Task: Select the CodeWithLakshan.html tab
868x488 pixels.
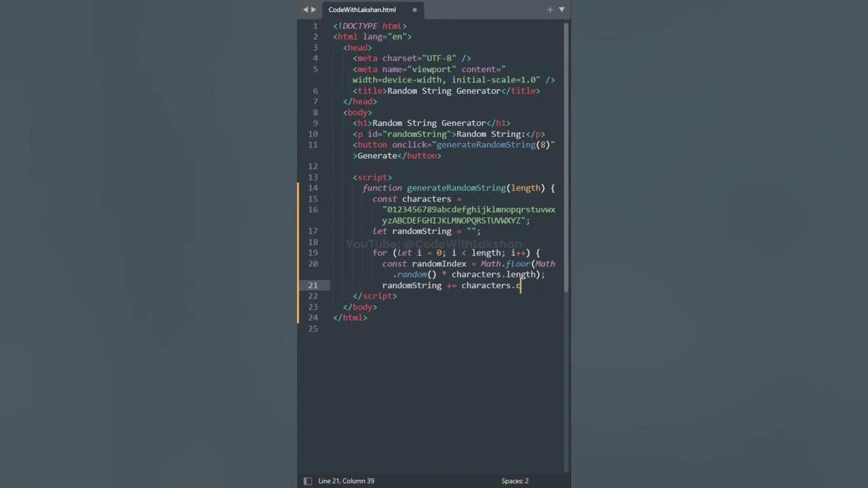Action: 361,9
